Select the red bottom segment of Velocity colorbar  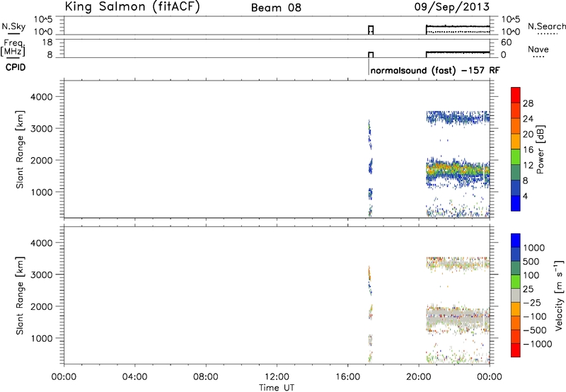pos(516,350)
